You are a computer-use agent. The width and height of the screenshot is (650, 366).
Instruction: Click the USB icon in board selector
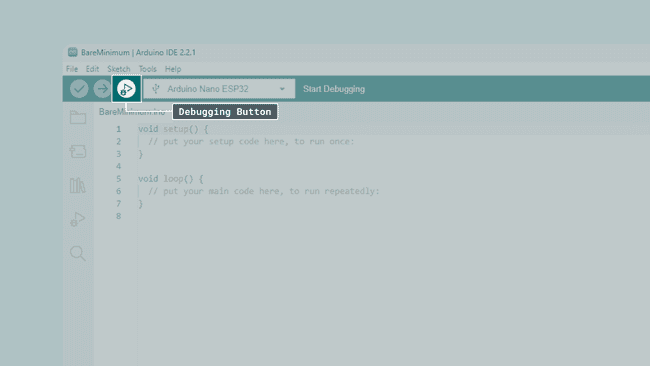point(156,89)
